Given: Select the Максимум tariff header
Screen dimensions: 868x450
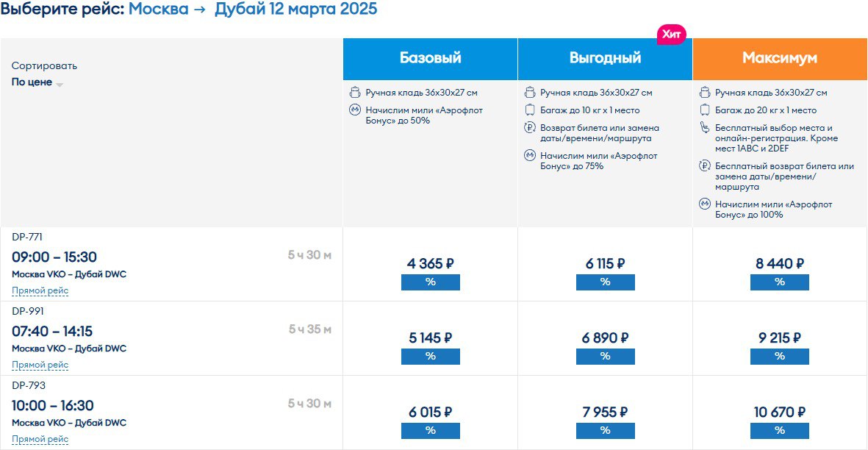Looking at the screenshot, I should point(779,59).
